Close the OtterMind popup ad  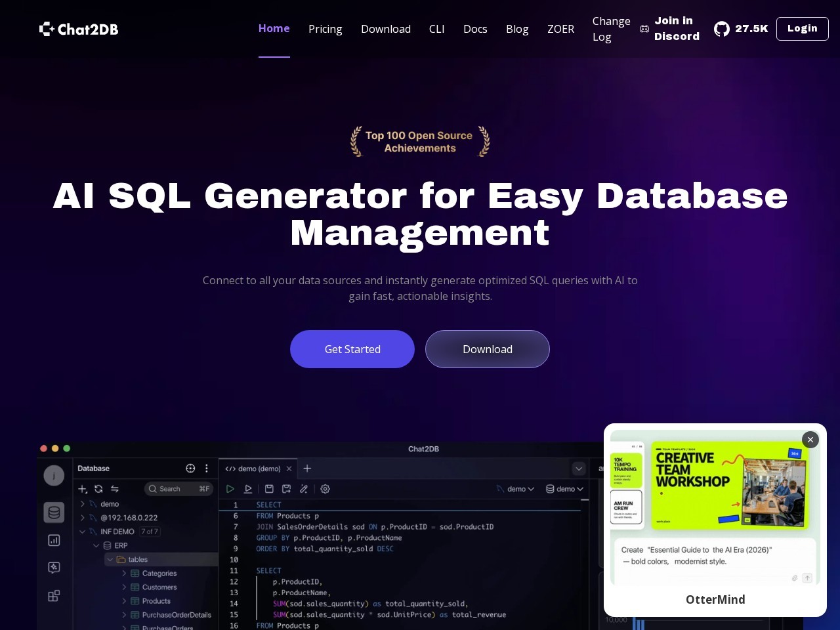[x=810, y=440]
